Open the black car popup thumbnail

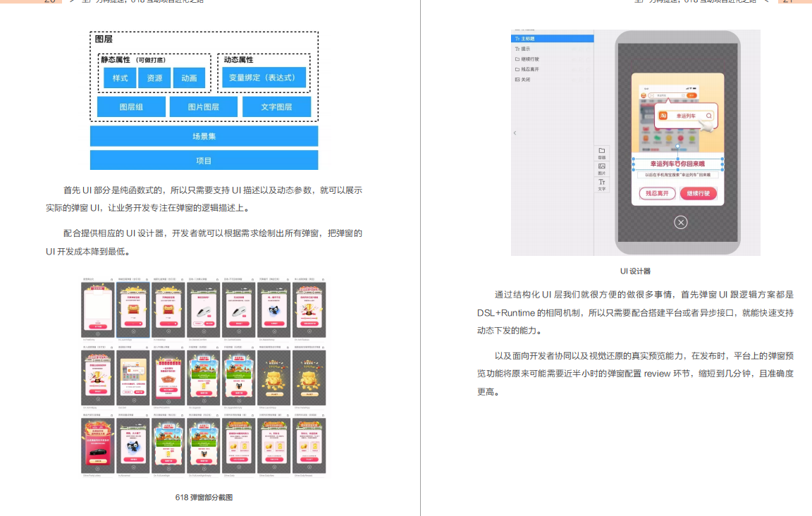[x=98, y=446]
